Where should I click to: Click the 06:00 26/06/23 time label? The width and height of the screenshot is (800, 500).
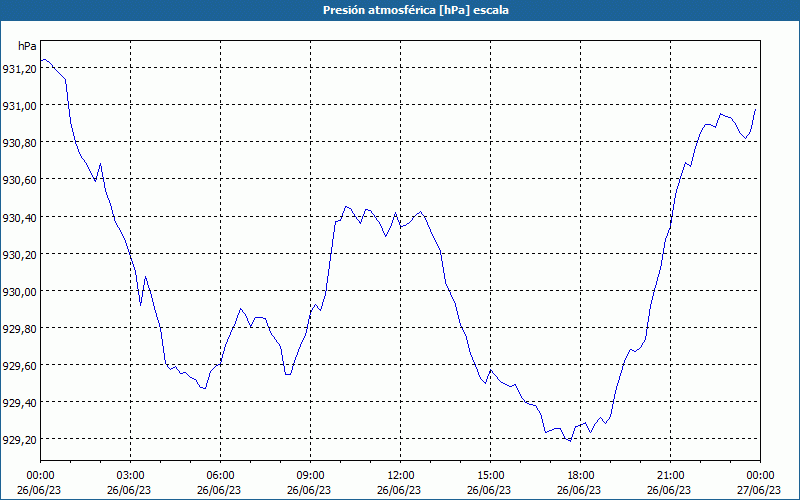point(220,483)
